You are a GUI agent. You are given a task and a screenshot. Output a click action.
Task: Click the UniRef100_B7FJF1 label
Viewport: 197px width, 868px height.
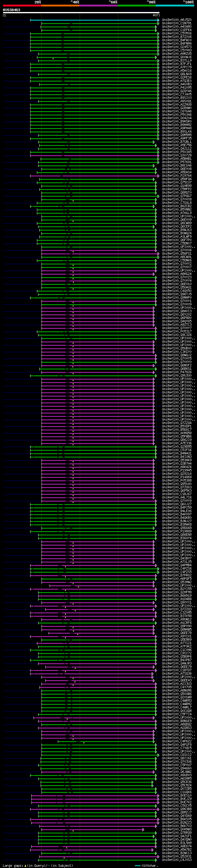pyautogui.click(x=177, y=64)
